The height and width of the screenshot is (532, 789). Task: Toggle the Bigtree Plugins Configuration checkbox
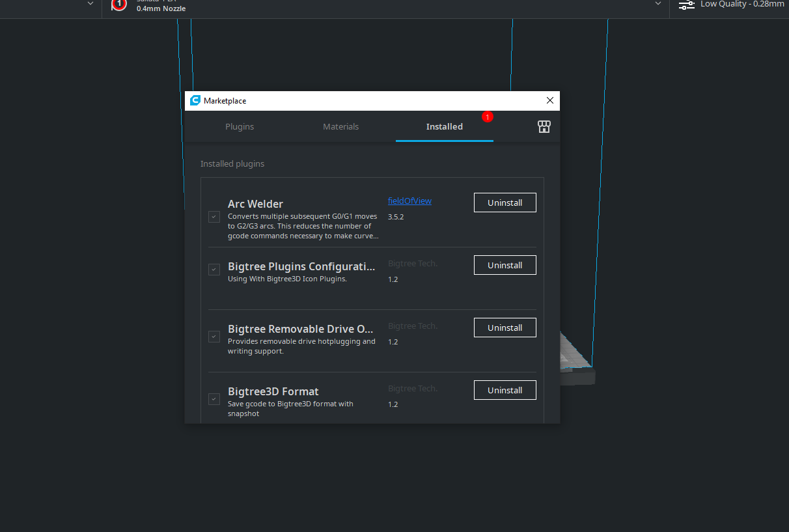(214, 269)
